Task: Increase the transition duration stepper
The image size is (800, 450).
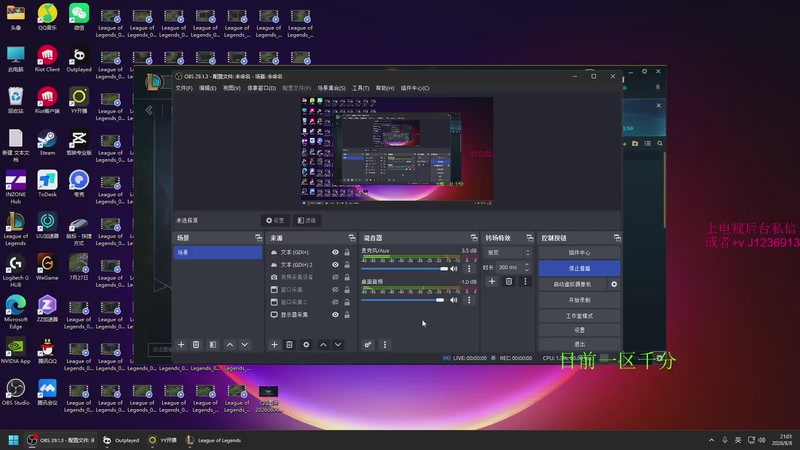Action: (x=527, y=265)
